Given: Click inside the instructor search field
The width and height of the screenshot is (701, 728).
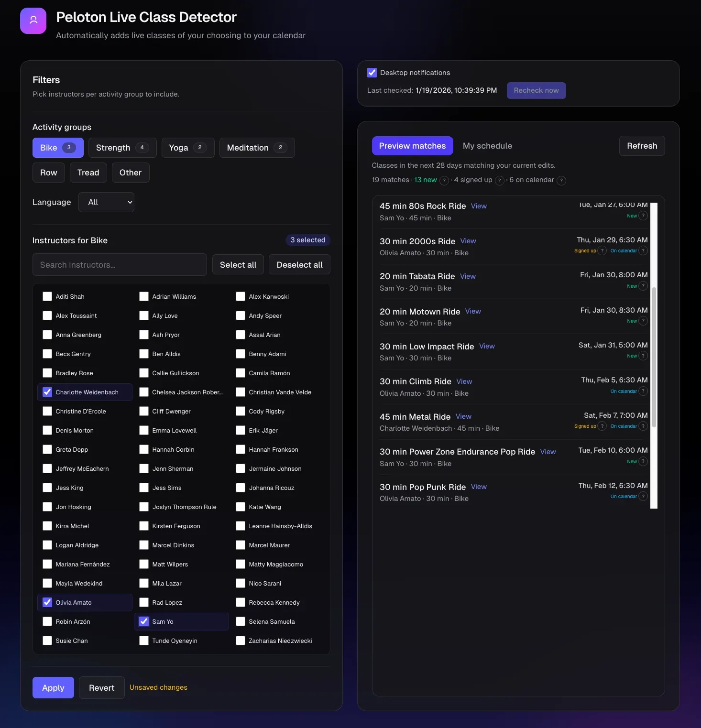Looking at the screenshot, I should pos(120,264).
